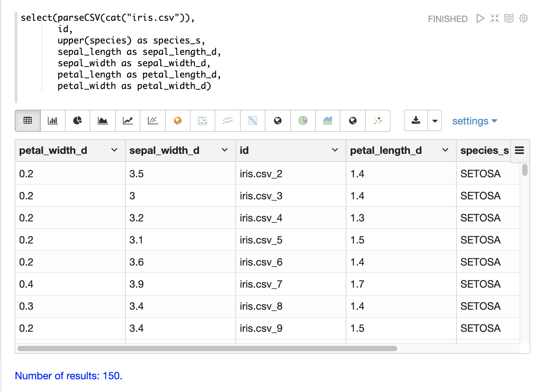Screen dimensions: 543x392
Task: Download the results data
Action: pyautogui.click(x=416, y=121)
